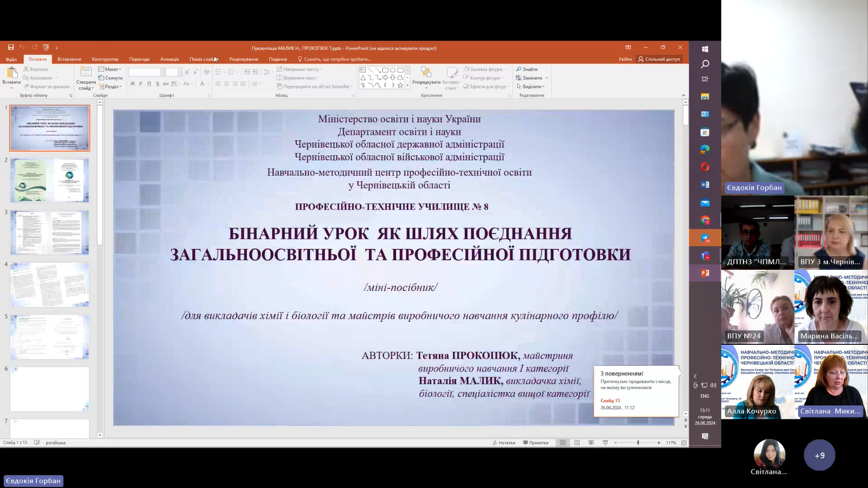Open the Вставлення ribbon tab
The image size is (868, 488).
pyautogui.click(x=69, y=59)
